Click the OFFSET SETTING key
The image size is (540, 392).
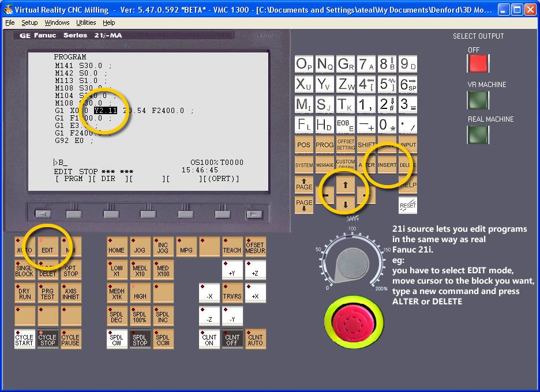346,145
